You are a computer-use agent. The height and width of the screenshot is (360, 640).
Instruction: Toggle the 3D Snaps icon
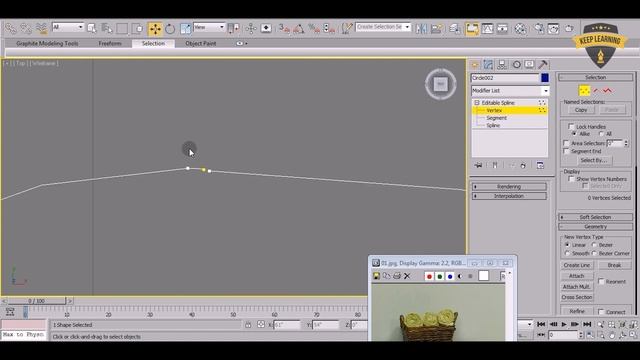pyautogui.click(x=284, y=28)
